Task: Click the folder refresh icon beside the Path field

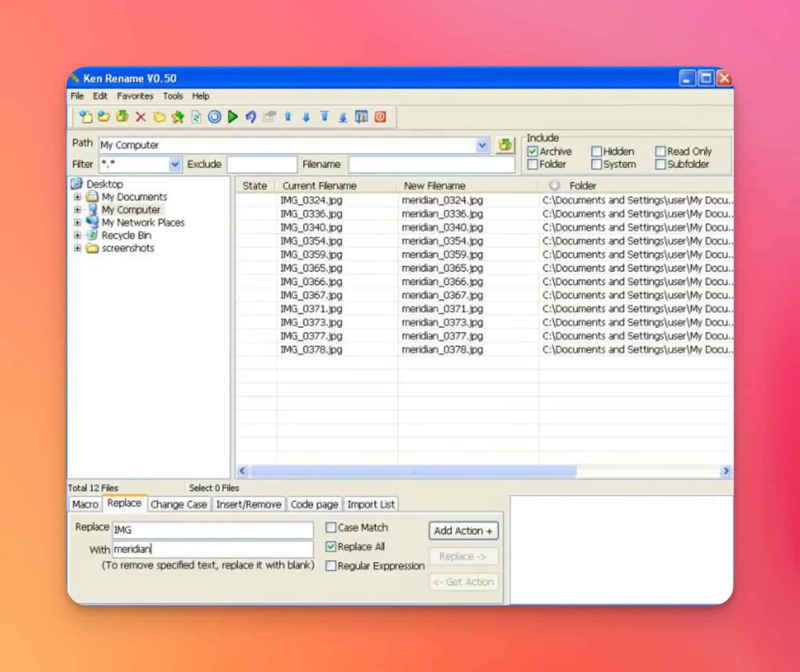Action: [505, 144]
